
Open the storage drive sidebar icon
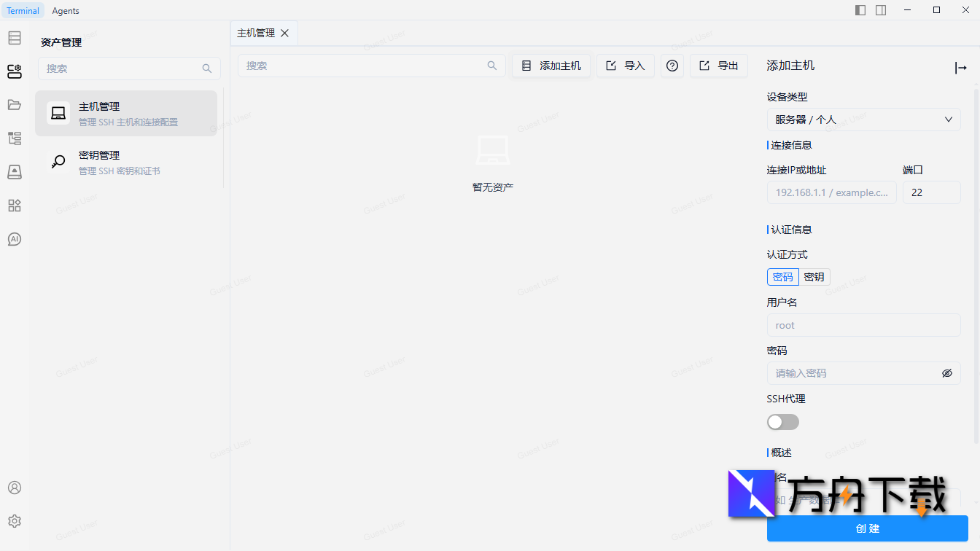click(15, 172)
